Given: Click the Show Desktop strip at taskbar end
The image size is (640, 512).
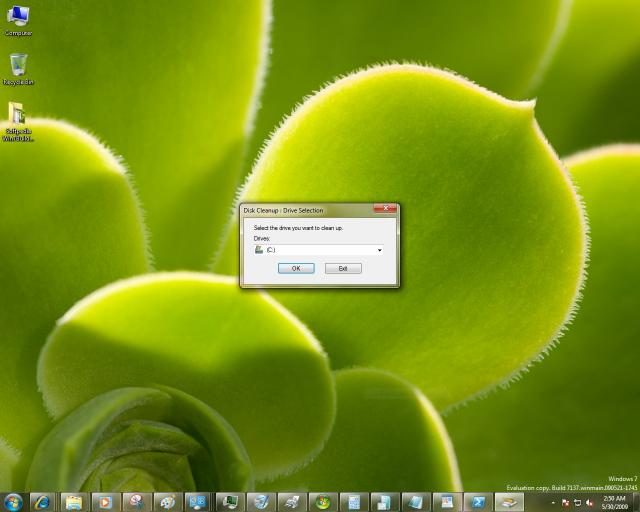Looking at the screenshot, I should (637, 501).
